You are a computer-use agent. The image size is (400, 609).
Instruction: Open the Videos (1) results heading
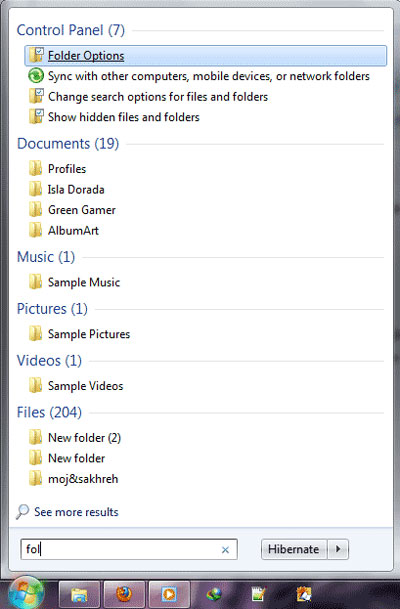click(49, 361)
